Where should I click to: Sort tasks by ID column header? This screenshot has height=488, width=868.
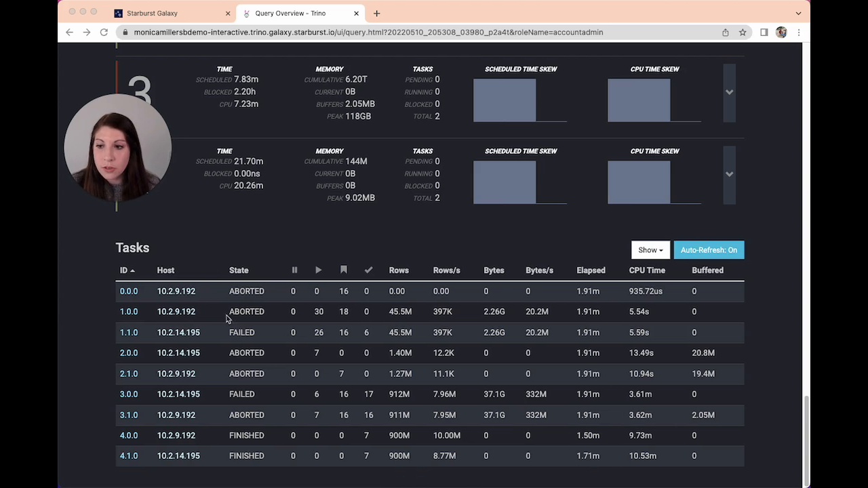(x=127, y=270)
